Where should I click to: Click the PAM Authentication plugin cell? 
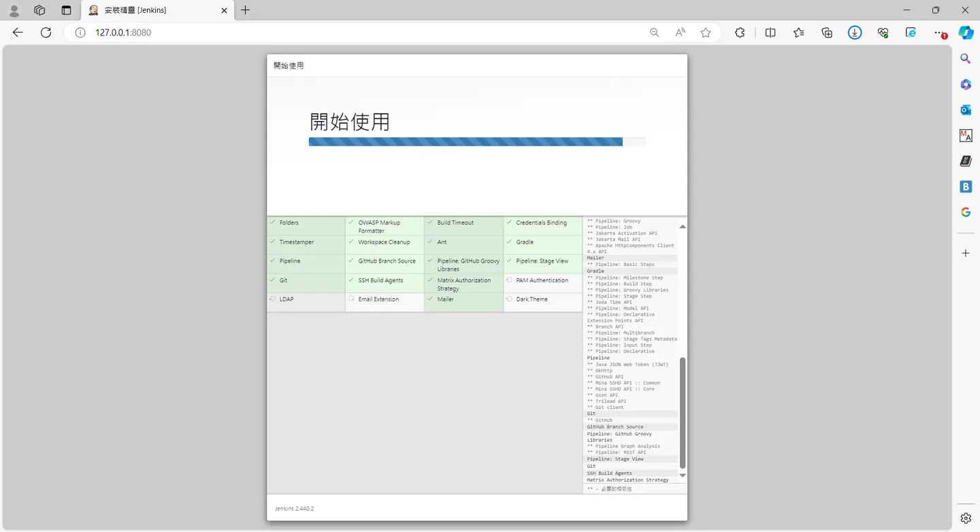click(x=542, y=283)
